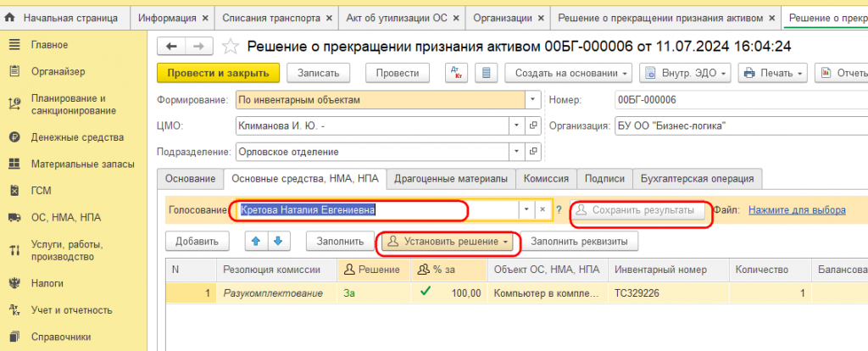Click the Заполнить реквизиты button
868x351 pixels.
pyautogui.click(x=578, y=242)
